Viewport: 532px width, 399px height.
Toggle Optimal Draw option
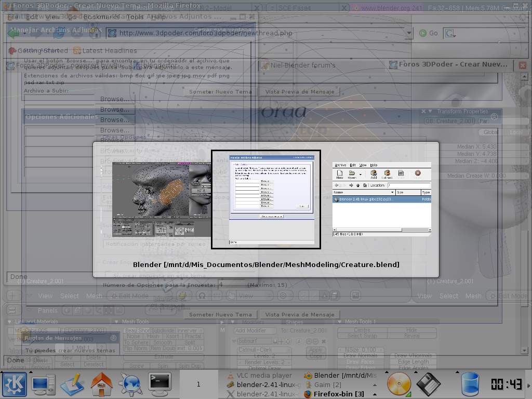point(263,368)
